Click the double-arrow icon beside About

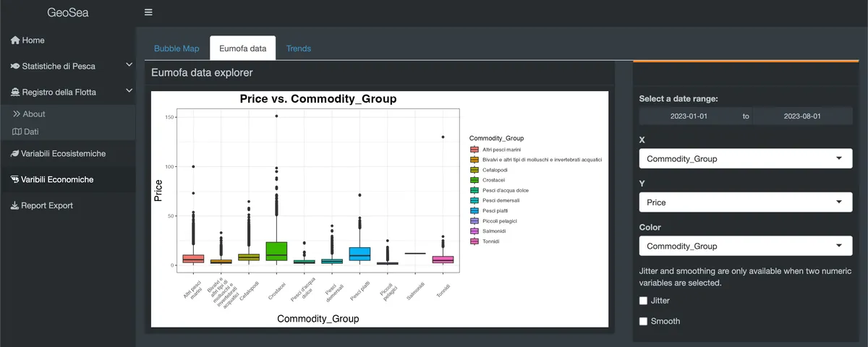(17, 114)
